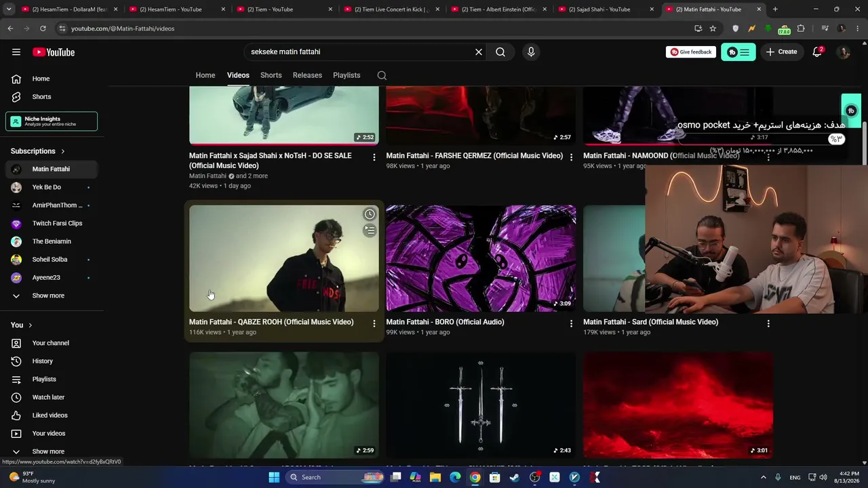868x488 pixels.
Task: Open the YouTube account avatar menu
Action: [844, 52]
